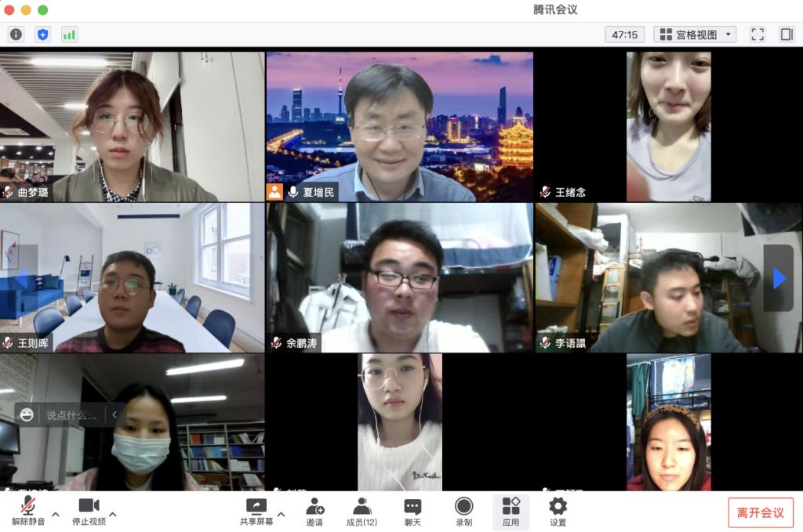The image size is (803, 532).
Task: Check the green network signal icon
Action: pos(69,34)
